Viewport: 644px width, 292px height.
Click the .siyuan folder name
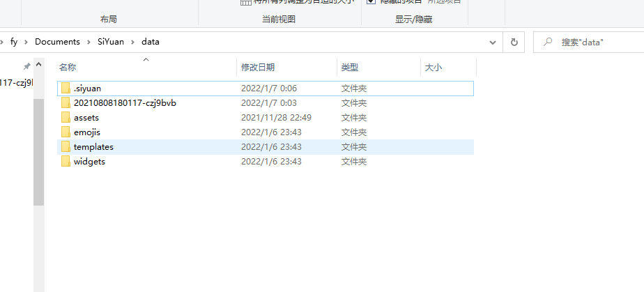88,89
